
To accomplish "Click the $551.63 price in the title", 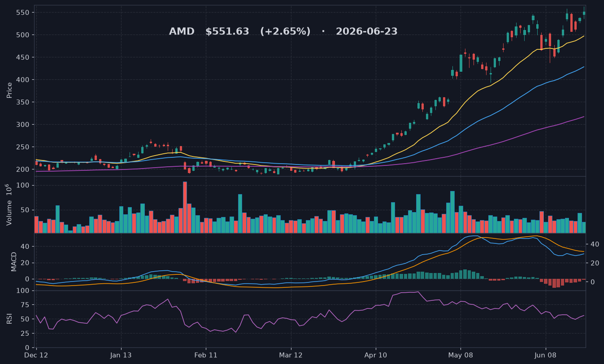I will (x=227, y=32).
